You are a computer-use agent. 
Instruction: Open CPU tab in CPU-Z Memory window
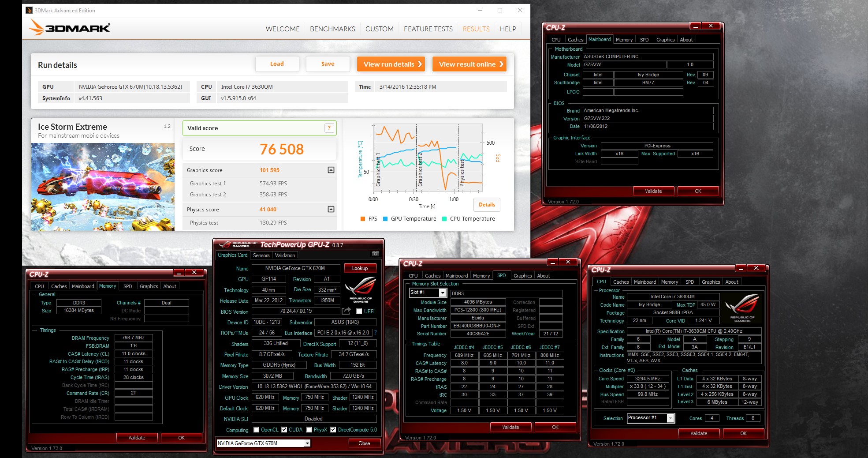click(39, 286)
